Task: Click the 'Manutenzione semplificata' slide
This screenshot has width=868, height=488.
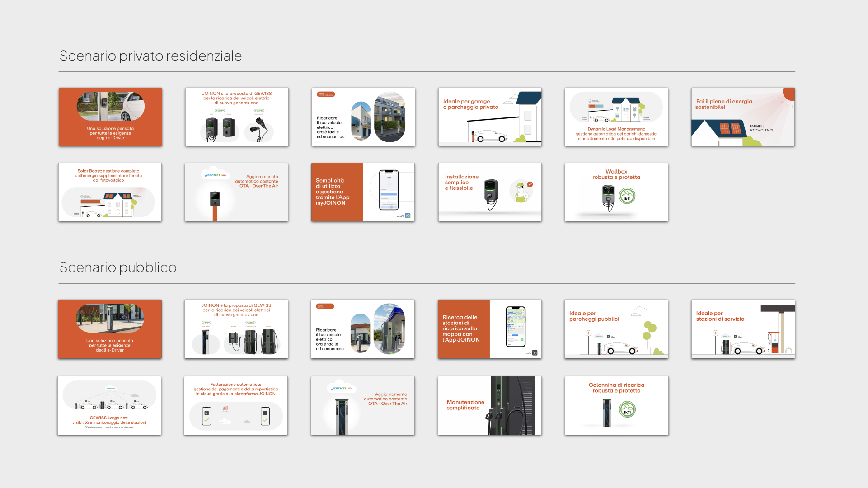Action: tap(490, 406)
